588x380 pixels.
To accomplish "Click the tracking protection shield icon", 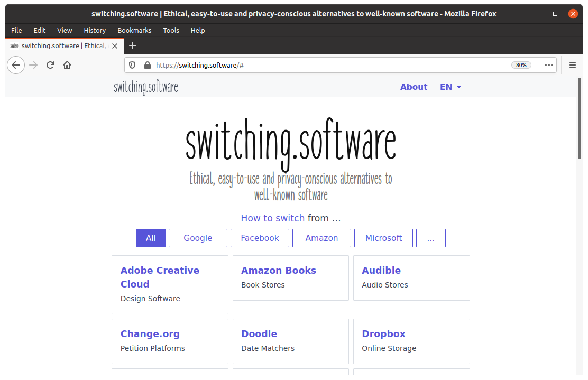I will [x=132, y=65].
